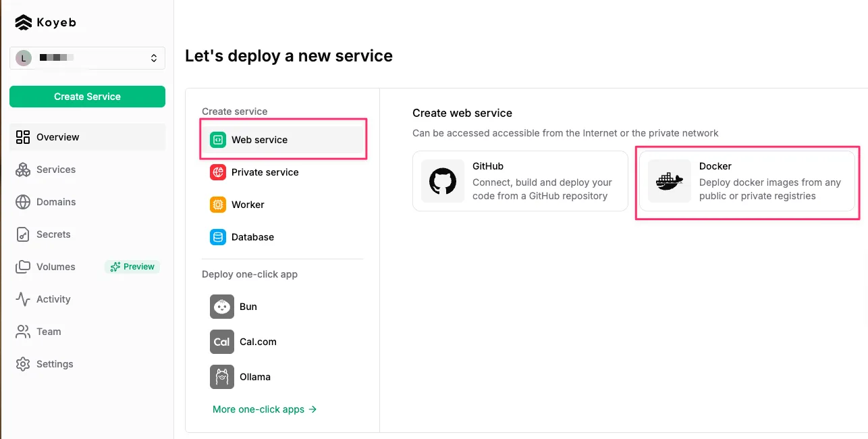Click the blue Database icon
The height and width of the screenshot is (439, 868).
(x=218, y=237)
